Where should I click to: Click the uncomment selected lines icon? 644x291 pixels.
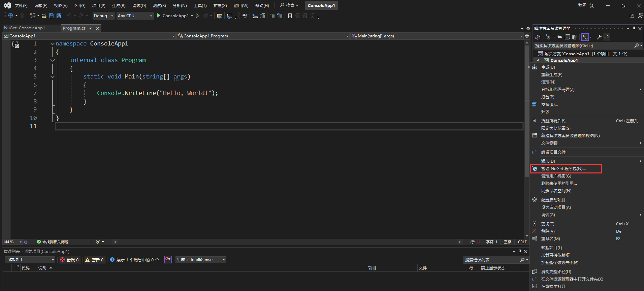coord(280,15)
